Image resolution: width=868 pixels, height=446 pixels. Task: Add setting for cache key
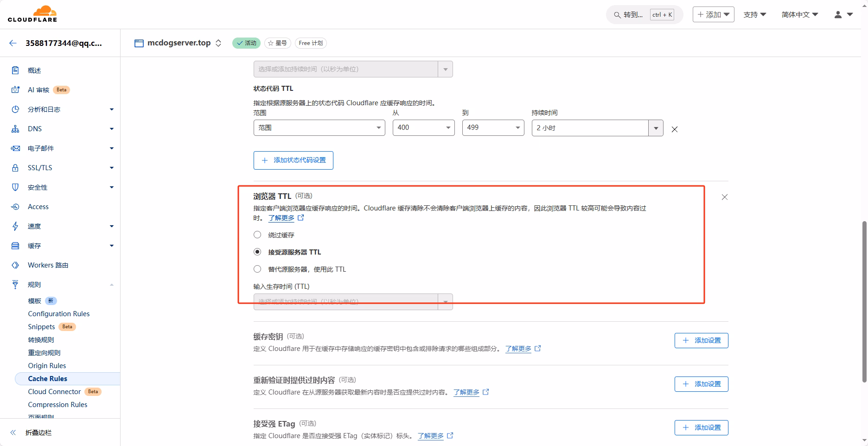[x=701, y=340]
